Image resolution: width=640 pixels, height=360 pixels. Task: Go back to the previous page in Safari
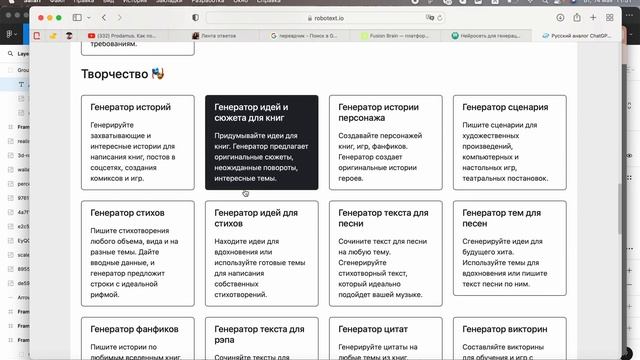pos(104,18)
